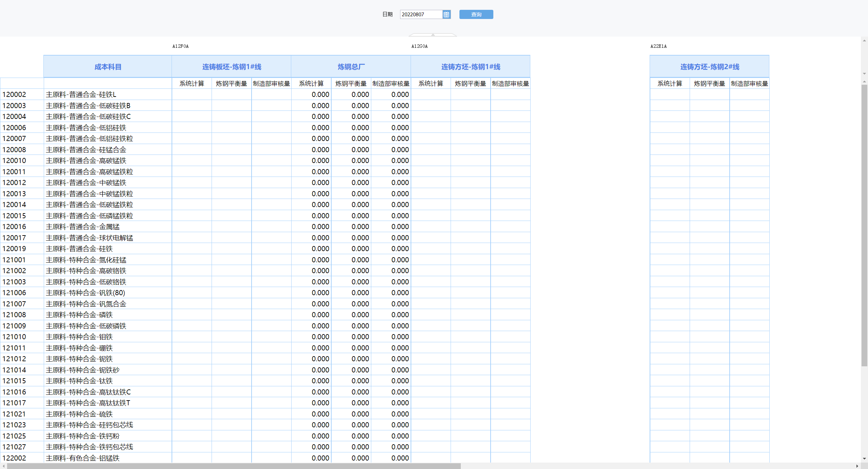Click 制造部审核量 subheader under 炼钢总厂
Screen dimensions: 868x469
point(391,84)
